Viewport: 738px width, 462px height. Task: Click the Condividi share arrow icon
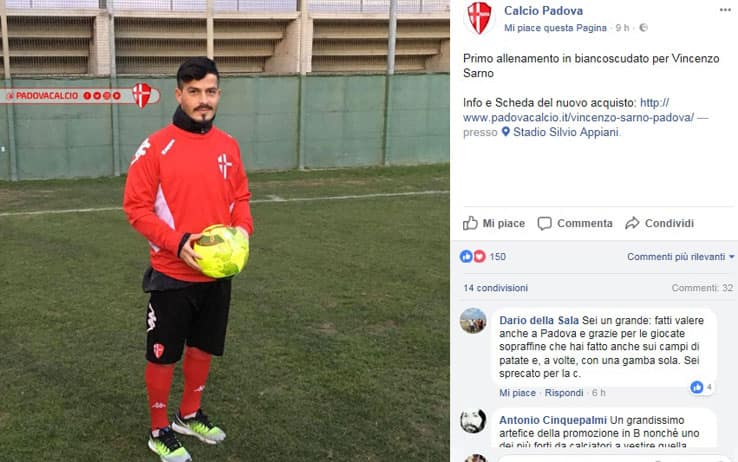pyautogui.click(x=632, y=223)
